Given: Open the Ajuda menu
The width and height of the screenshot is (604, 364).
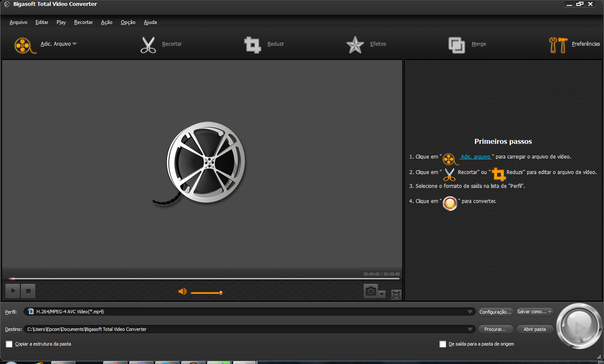Looking at the screenshot, I should click(150, 22).
